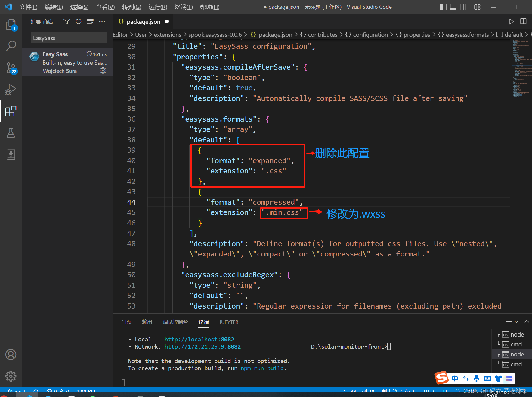Viewport: 532px width, 397px height.
Task: Click Sogou input soft keyboard icon
Action: tap(487, 378)
